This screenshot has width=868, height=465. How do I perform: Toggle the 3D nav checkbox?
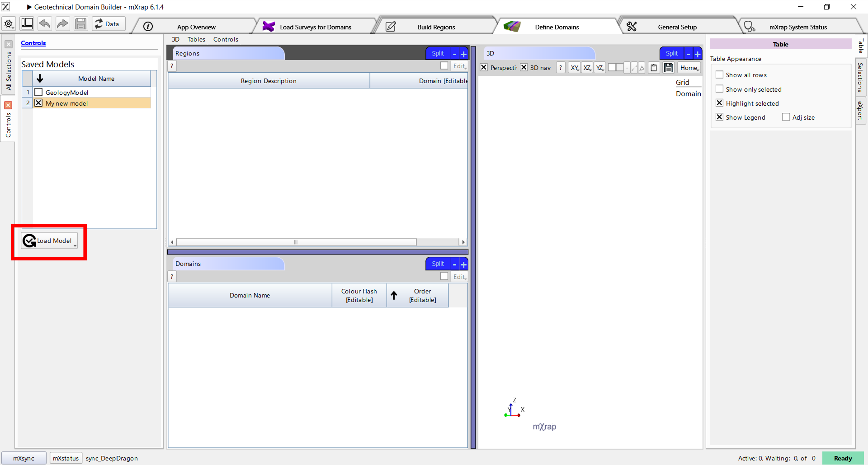524,67
